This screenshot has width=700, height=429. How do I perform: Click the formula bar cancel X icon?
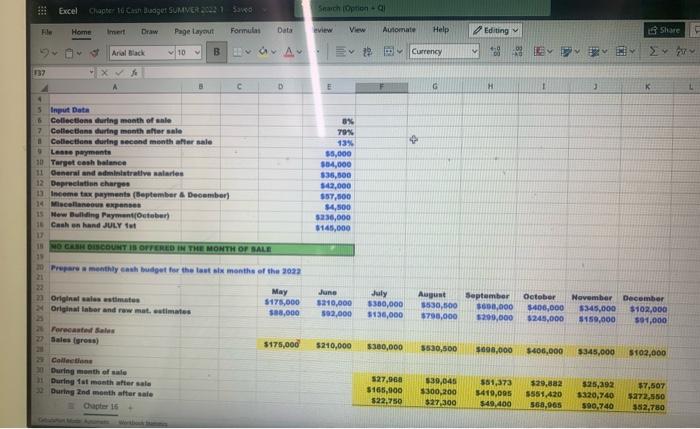click(x=104, y=72)
